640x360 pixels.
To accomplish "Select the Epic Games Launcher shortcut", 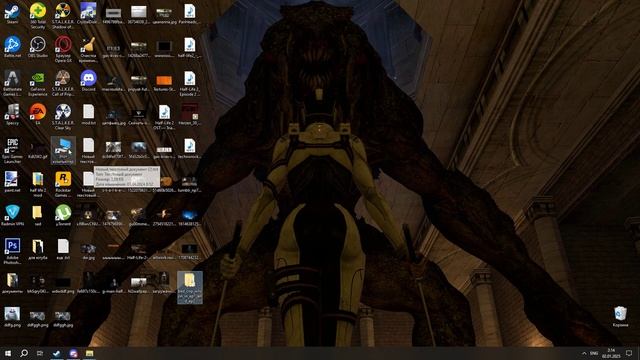I will (12, 150).
